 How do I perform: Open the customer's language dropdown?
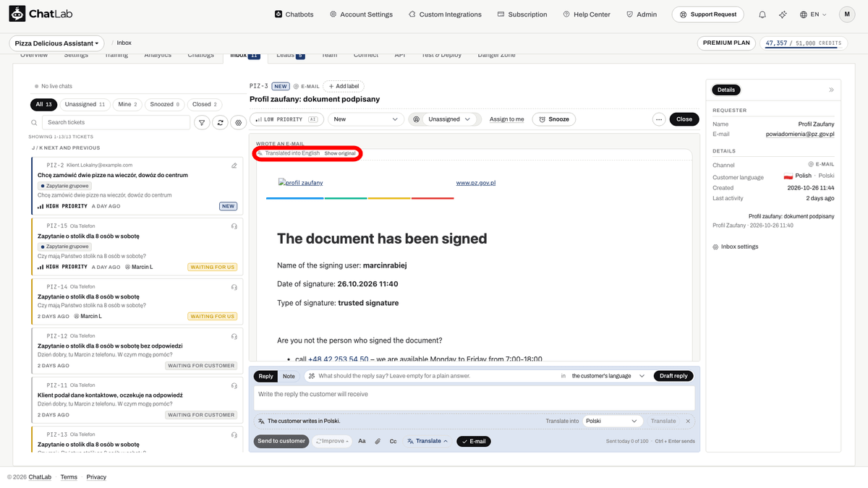coord(608,376)
